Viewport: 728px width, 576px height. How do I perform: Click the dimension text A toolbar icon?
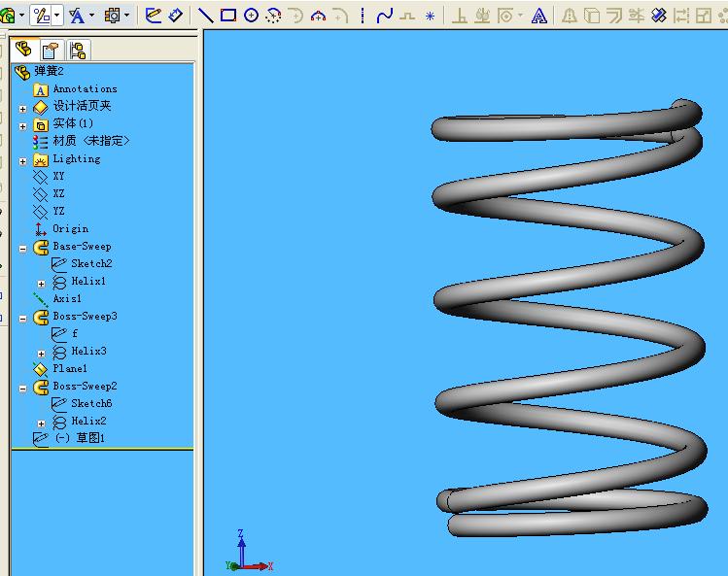(77, 16)
